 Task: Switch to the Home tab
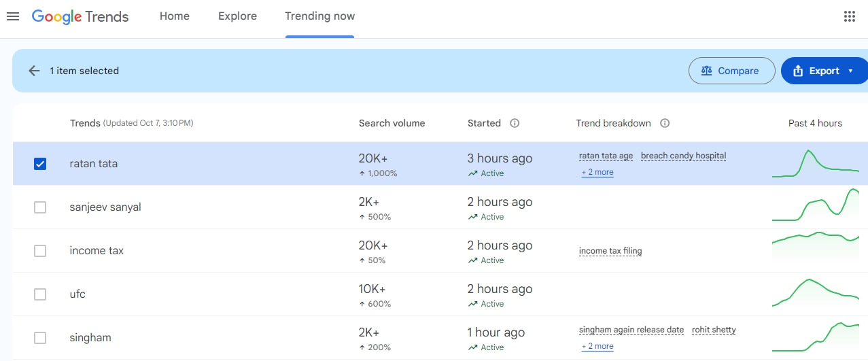point(175,16)
